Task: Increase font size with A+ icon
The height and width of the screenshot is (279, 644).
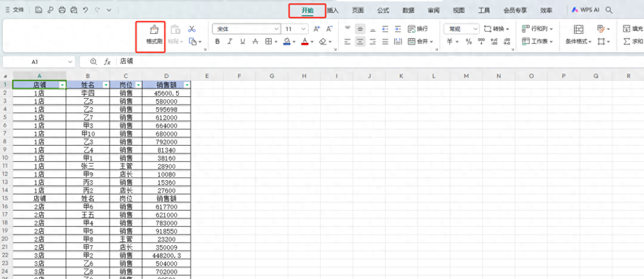Action: coord(316,29)
